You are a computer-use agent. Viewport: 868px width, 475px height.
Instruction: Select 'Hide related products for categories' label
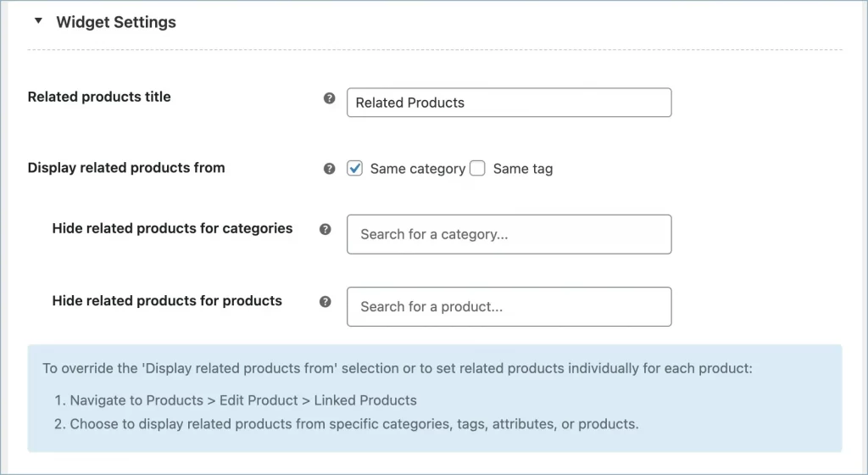pyautogui.click(x=172, y=228)
